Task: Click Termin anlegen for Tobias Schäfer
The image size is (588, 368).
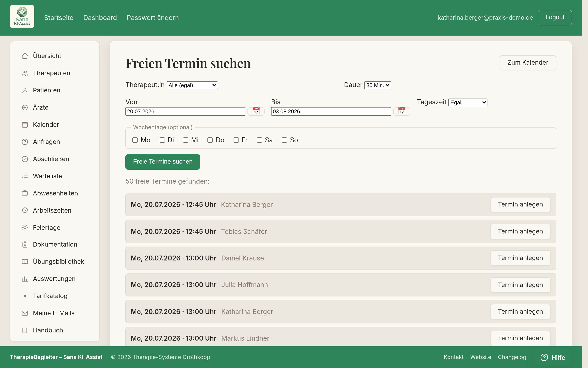Action: pyautogui.click(x=520, y=231)
